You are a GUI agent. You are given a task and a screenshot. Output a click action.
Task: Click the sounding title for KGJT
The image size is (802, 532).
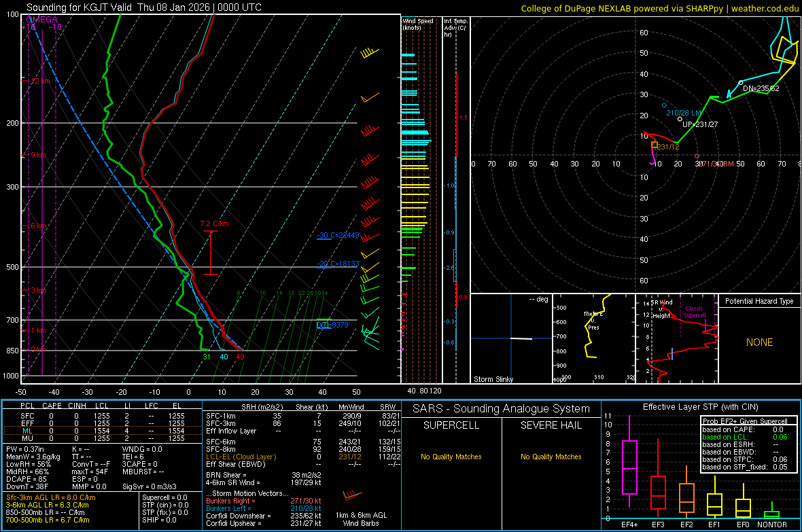(143, 7)
